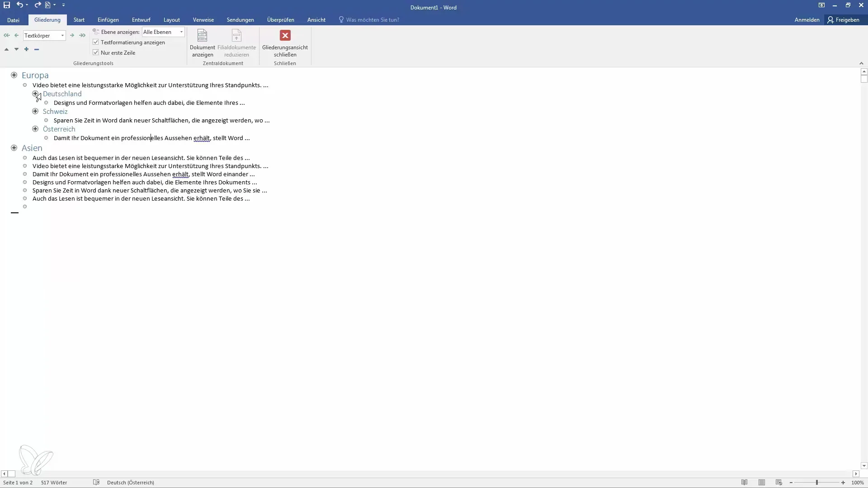The height and width of the screenshot is (488, 868).
Task: Switch to Read Mode view icon
Action: tap(745, 483)
